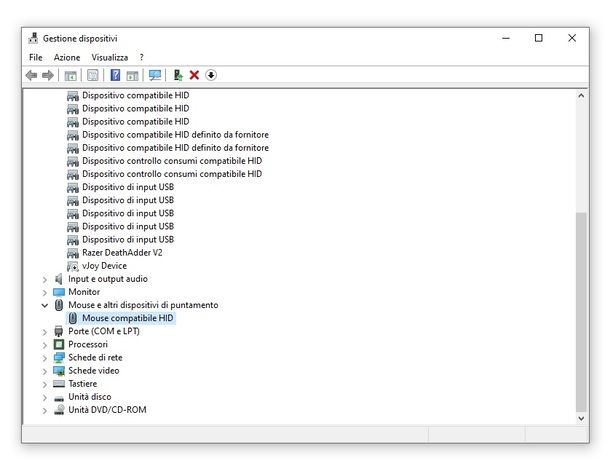The height and width of the screenshot is (466, 610).
Task: Click the vJoy Device icon
Action: click(73, 266)
